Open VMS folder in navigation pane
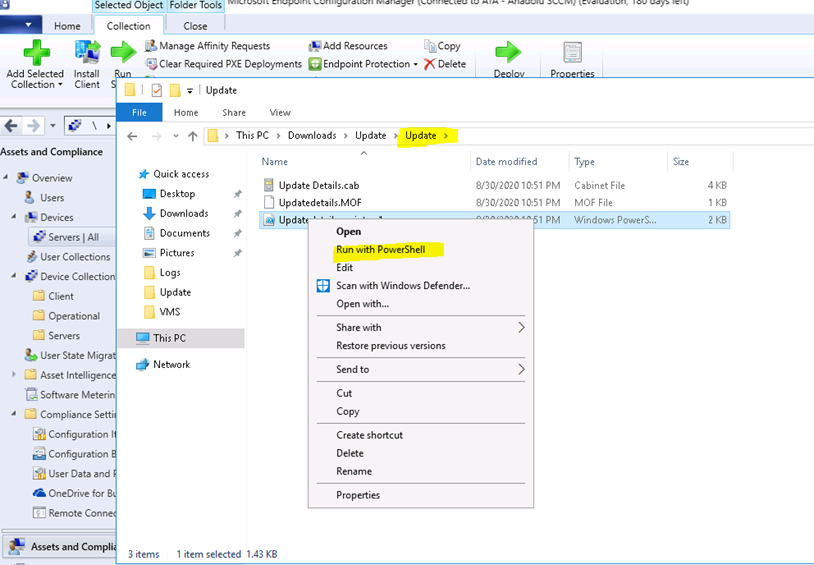The width and height of the screenshot is (814, 565). point(170,312)
